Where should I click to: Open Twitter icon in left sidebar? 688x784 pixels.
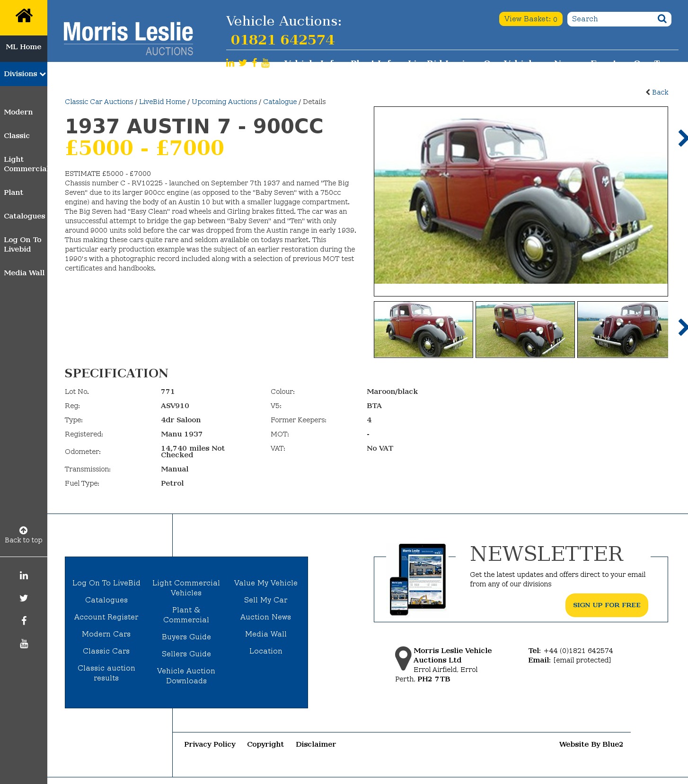[x=24, y=598]
